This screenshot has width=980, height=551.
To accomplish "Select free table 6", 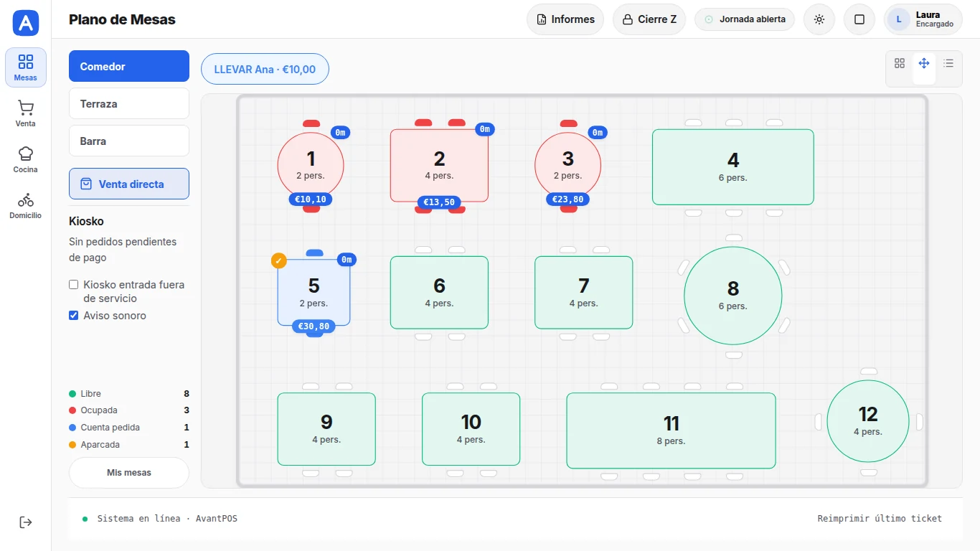I will (x=439, y=293).
